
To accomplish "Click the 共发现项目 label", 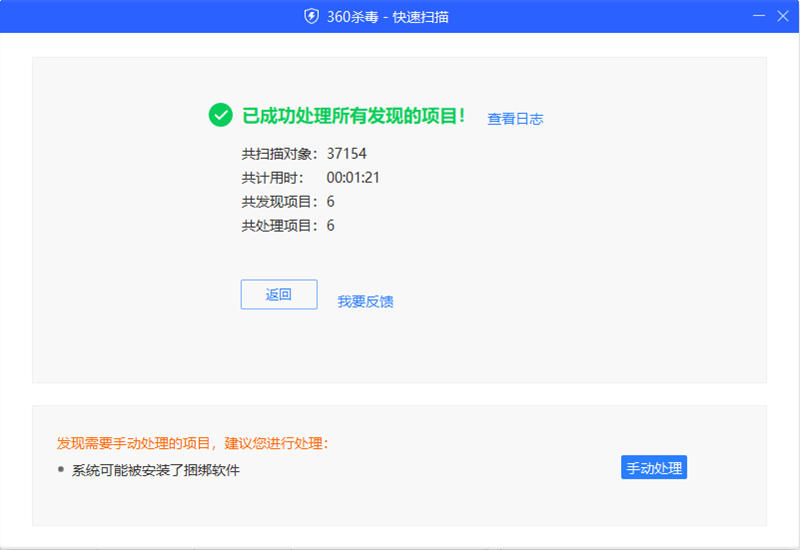I will click(x=280, y=202).
